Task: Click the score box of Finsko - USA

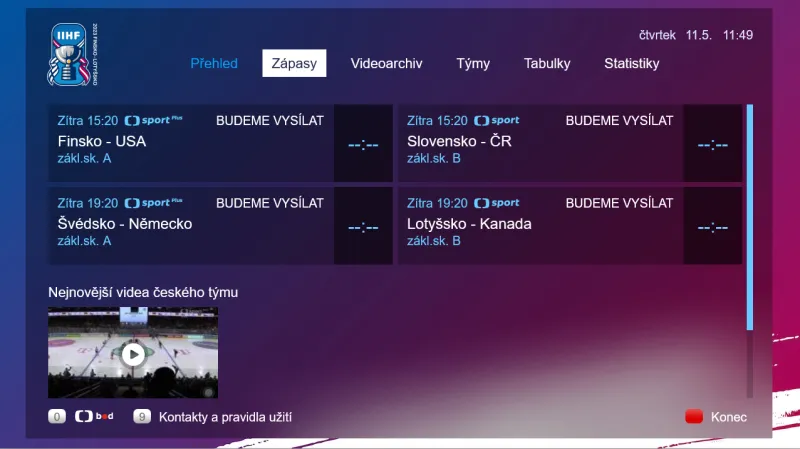Action: coord(363,143)
